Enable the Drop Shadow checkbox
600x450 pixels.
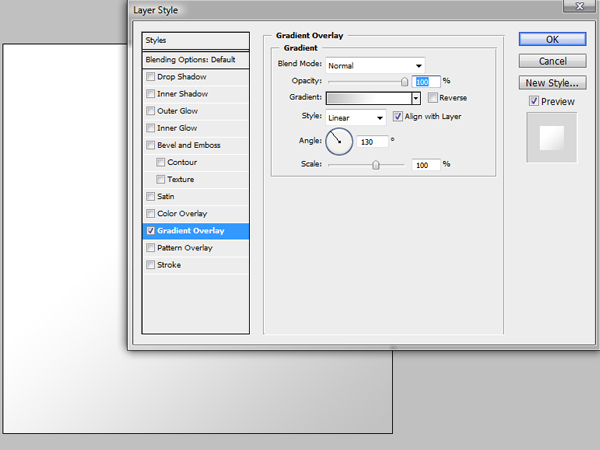tap(150, 77)
